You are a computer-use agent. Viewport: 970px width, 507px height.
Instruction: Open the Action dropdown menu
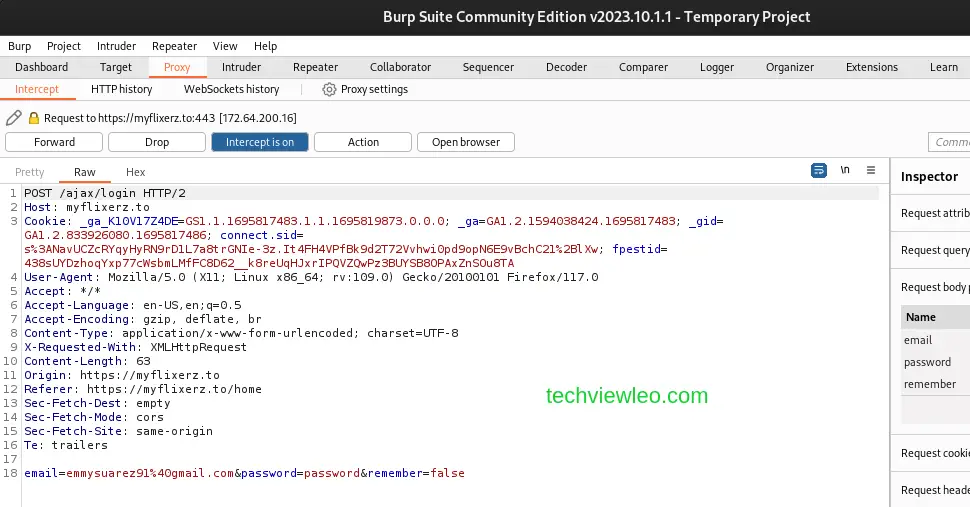click(x=363, y=142)
